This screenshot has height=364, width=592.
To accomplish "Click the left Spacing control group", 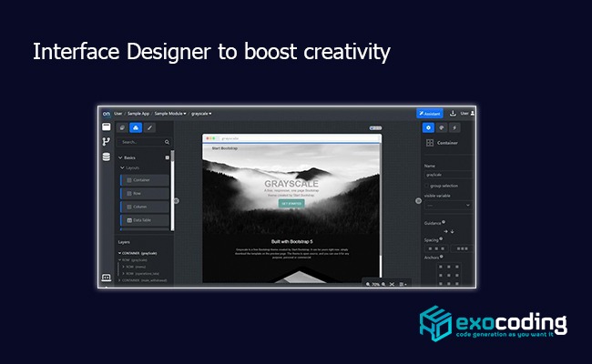I will point(436,248).
